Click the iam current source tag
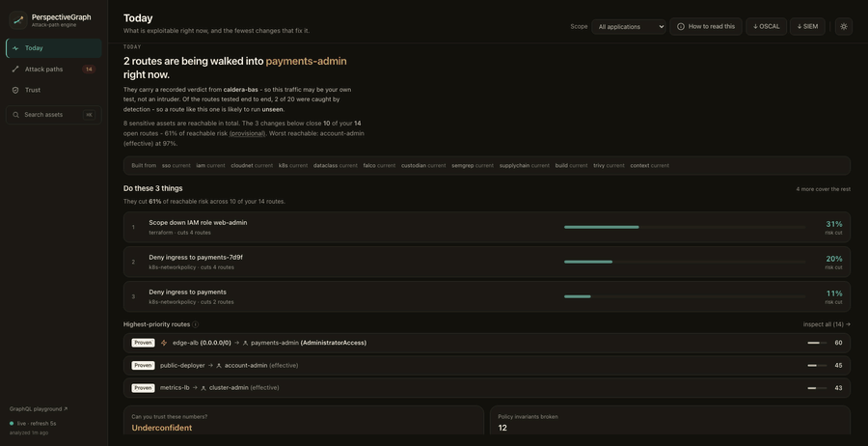This screenshot has width=868, height=446. 210,166
